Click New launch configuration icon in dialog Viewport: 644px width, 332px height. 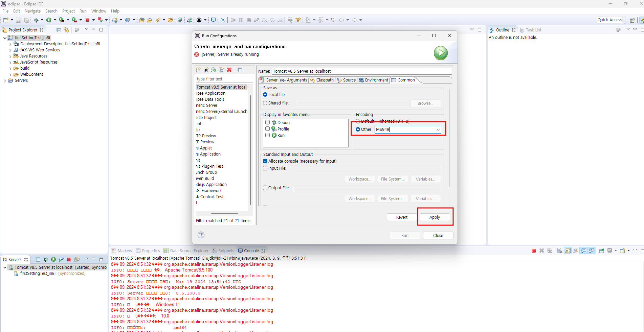pos(198,70)
